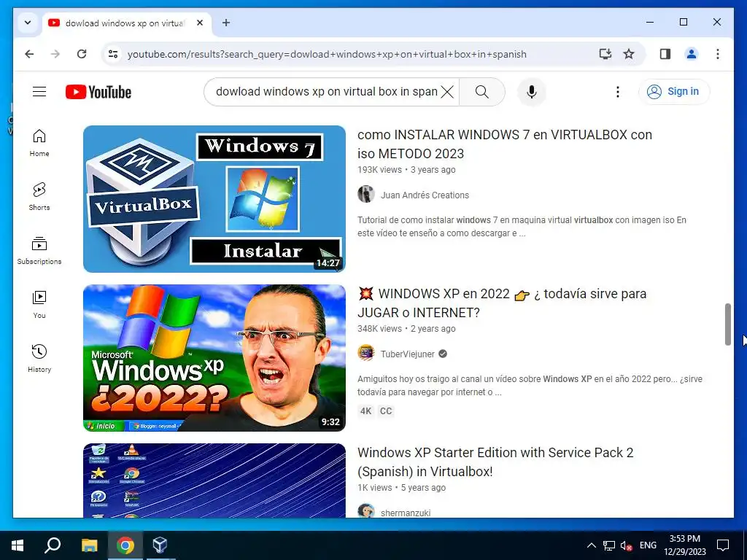The image size is (747, 560).
Task: Open Chrome's three-dot menu
Action: [718, 54]
